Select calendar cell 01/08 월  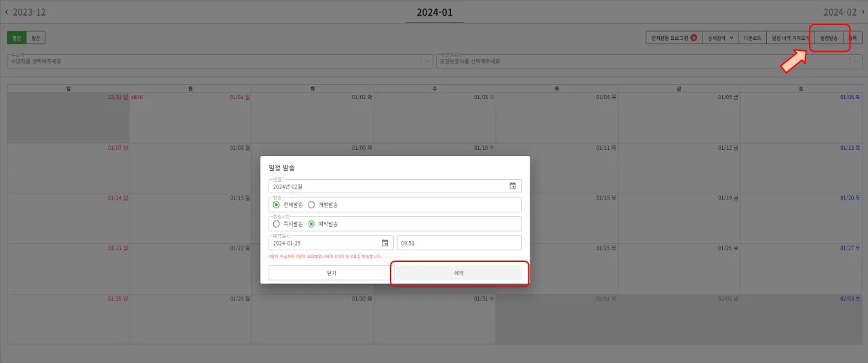tap(191, 168)
